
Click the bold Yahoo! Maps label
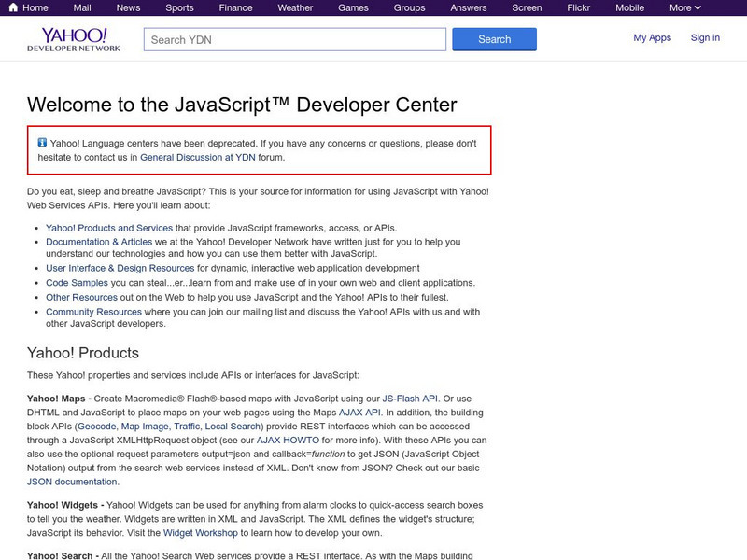pos(56,399)
